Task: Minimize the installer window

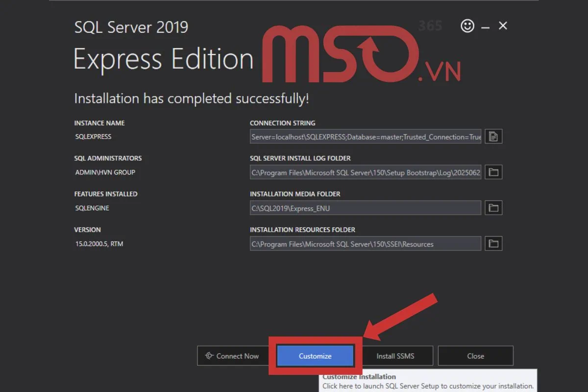Action: (485, 25)
